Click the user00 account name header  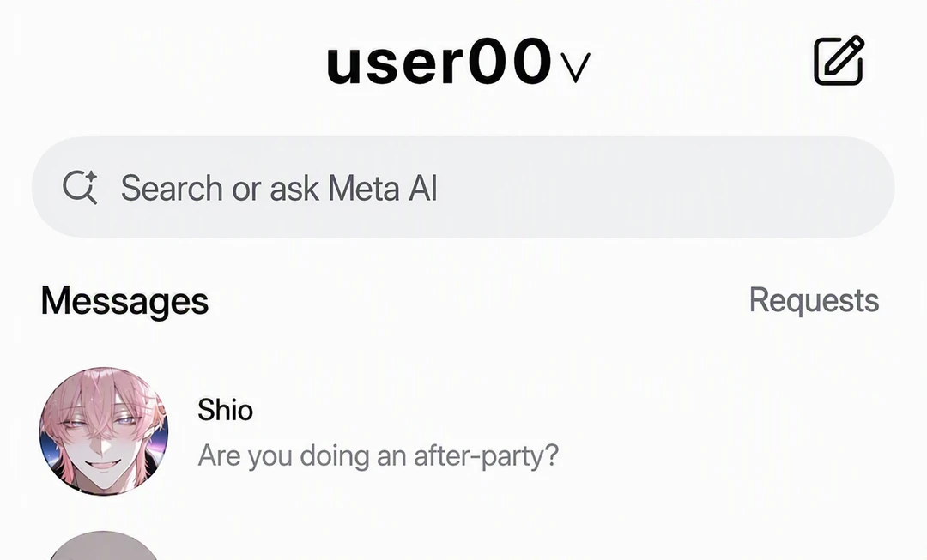[x=439, y=62]
